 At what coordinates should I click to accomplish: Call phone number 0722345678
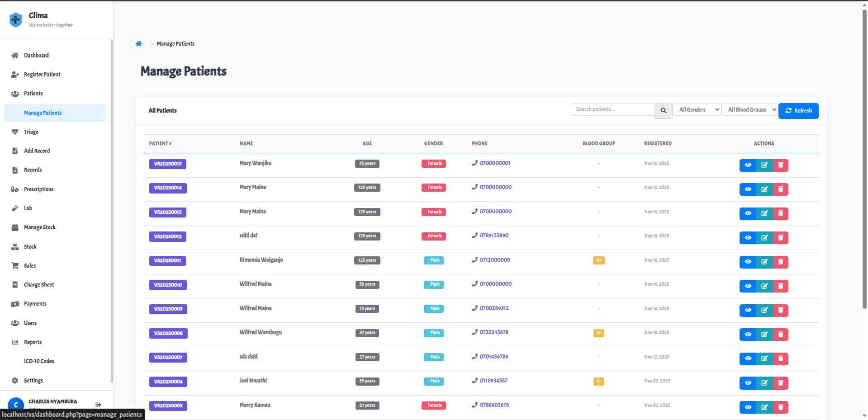tap(493, 332)
